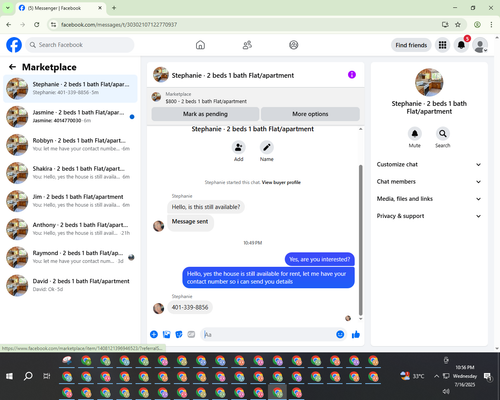Open the notifications bell
This screenshot has height=400, width=500.
(x=461, y=45)
